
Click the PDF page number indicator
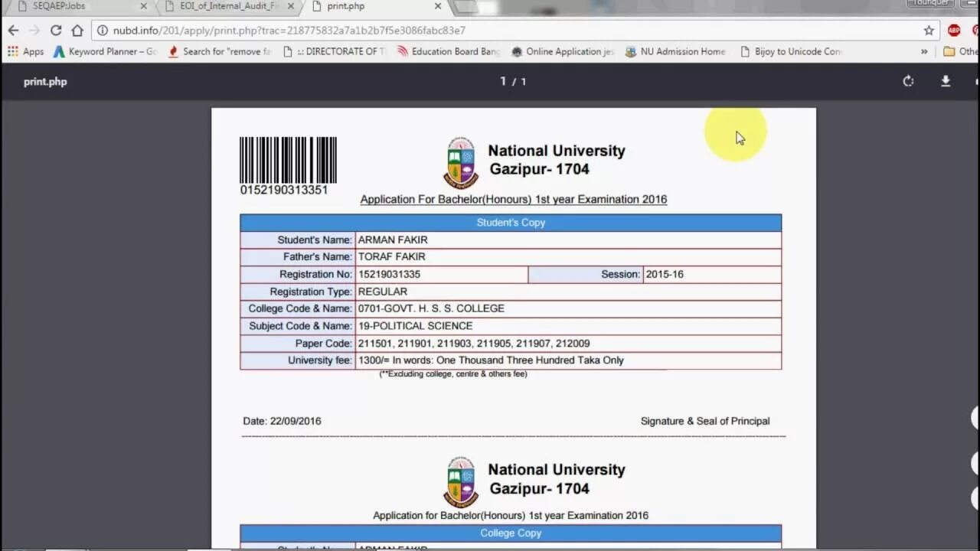point(513,81)
